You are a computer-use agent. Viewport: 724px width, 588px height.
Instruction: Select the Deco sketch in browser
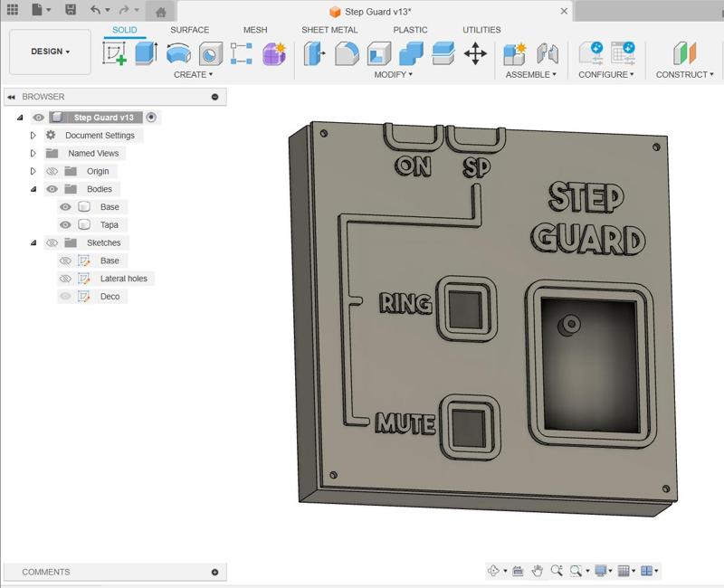[x=110, y=297]
